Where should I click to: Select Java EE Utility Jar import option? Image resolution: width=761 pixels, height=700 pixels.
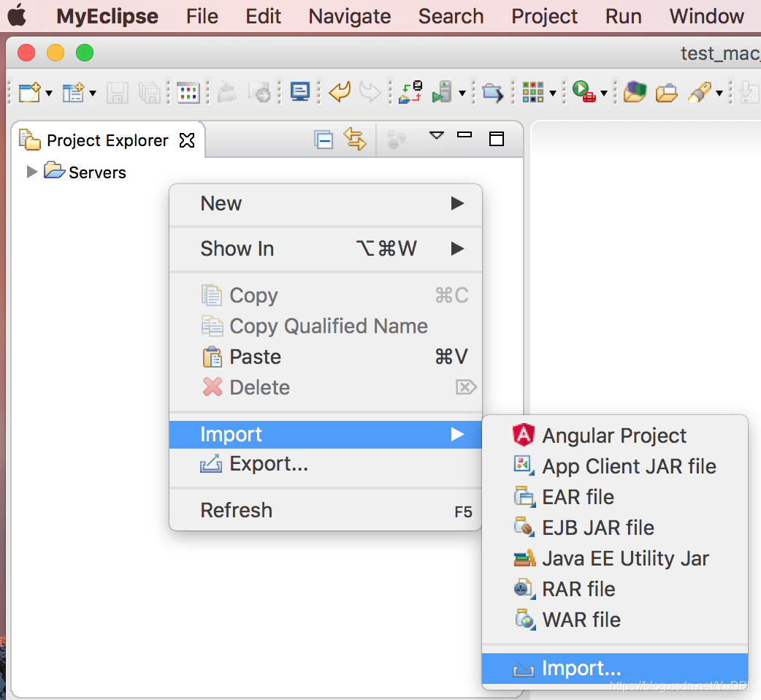coord(615,559)
